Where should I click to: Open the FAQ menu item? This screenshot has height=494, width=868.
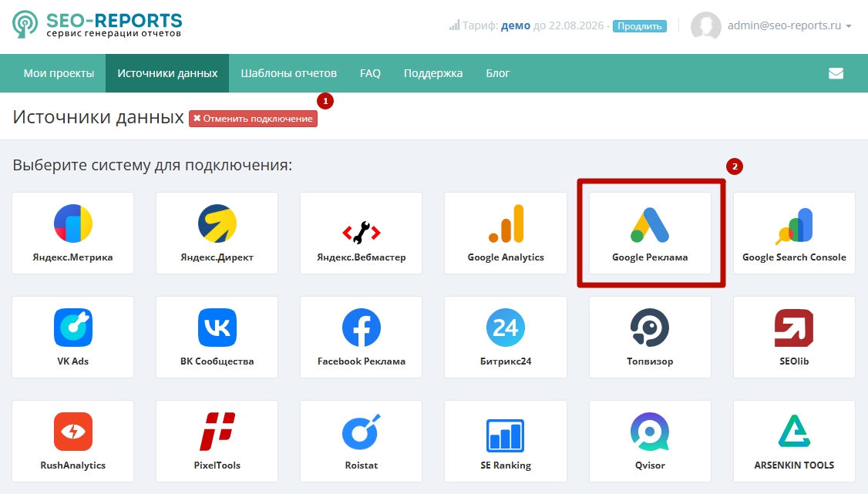[x=370, y=73]
